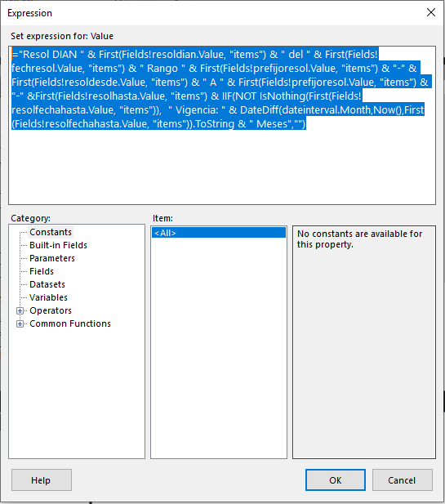Select the Operators category label
Viewport: 445px width, 504px height.
pyautogui.click(x=51, y=311)
